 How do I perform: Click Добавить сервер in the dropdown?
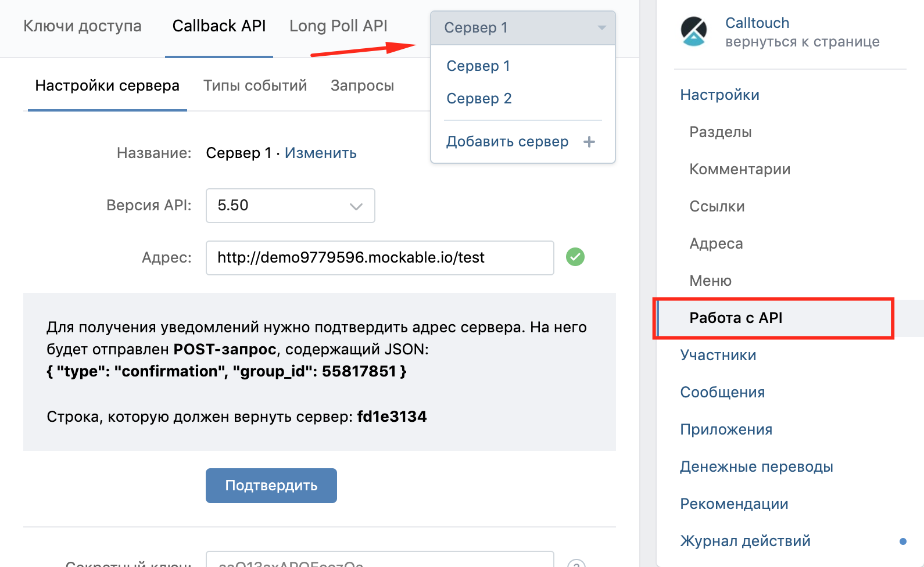pos(507,142)
